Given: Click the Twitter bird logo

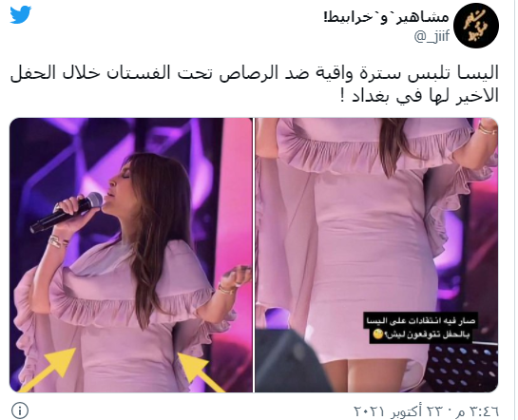Looking at the screenshot, I should [x=21, y=14].
